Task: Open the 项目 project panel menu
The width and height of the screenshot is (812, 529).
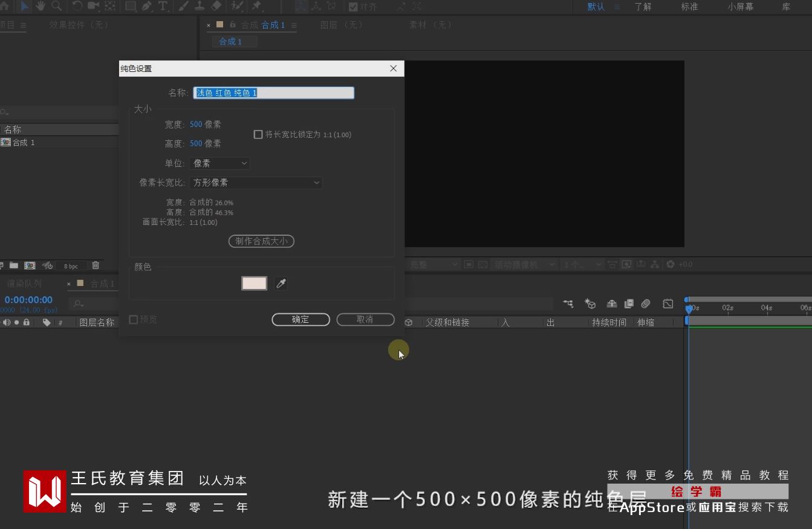Action: [x=23, y=25]
